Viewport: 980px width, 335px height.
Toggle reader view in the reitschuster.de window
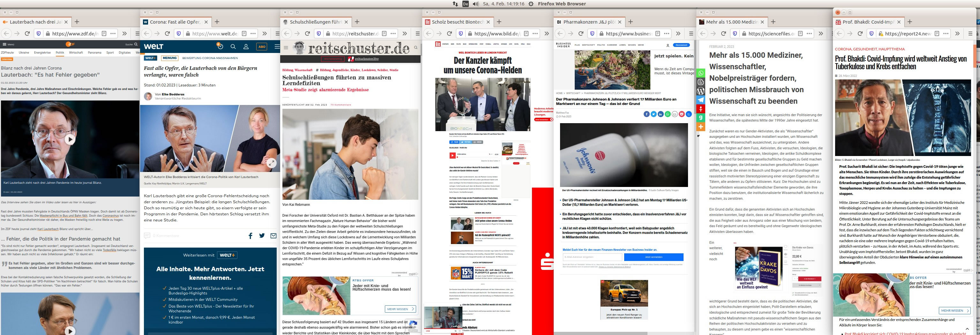coord(384,33)
